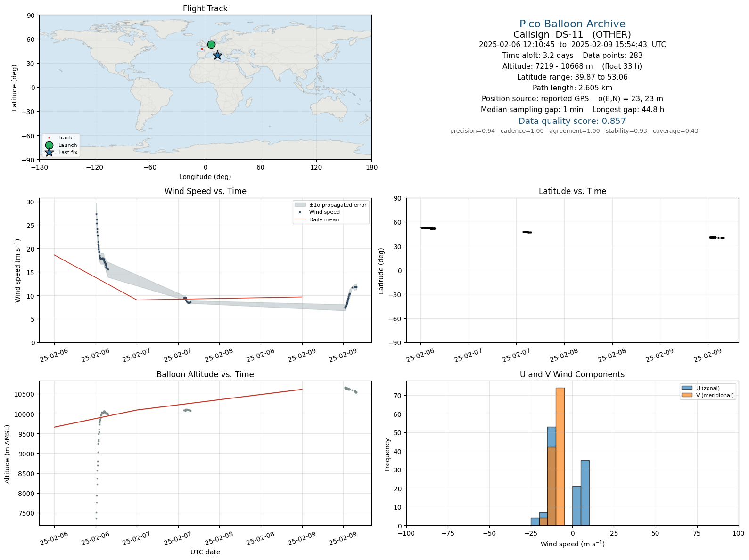Screen dimensions: 749x560
Task: Click the Flight Track map's Latitude (deg) label
Action: (15, 87)
